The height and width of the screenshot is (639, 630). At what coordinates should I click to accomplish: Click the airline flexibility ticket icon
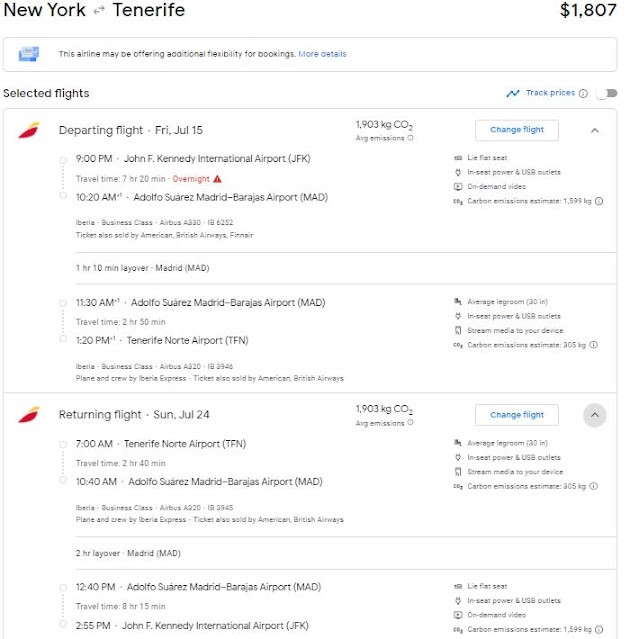pyautogui.click(x=29, y=54)
